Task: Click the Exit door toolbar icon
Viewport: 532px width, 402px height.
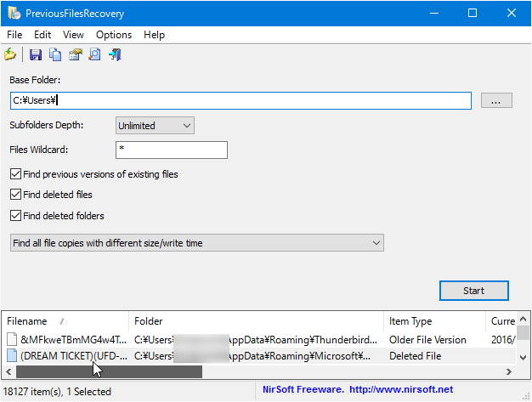Action: [115, 54]
